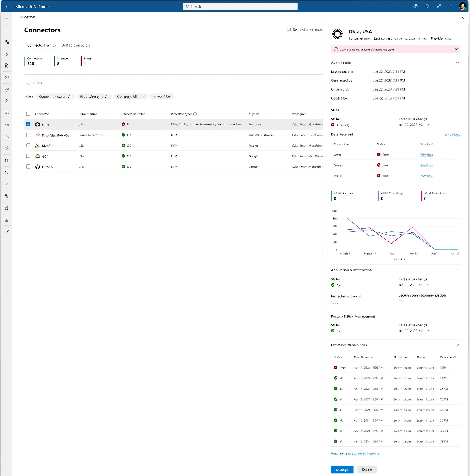The image size is (470, 476).
Task: Open the notifications bell
Action: pyautogui.click(x=427, y=6)
